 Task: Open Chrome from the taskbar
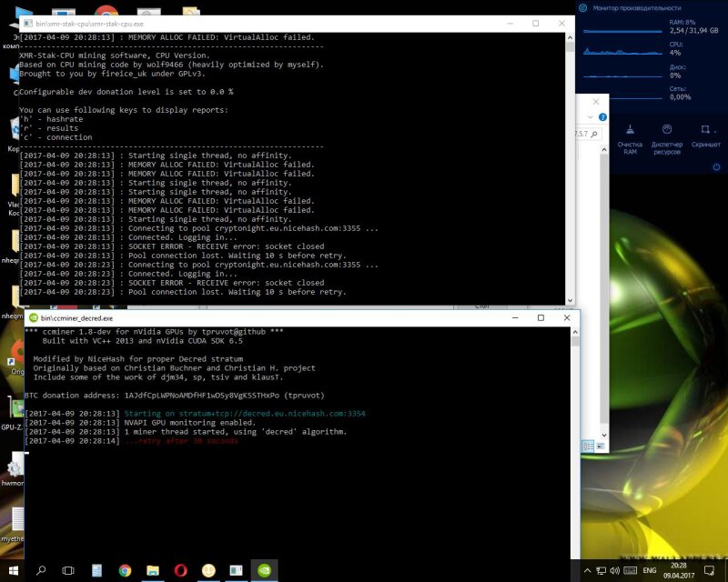[x=125, y=570]
